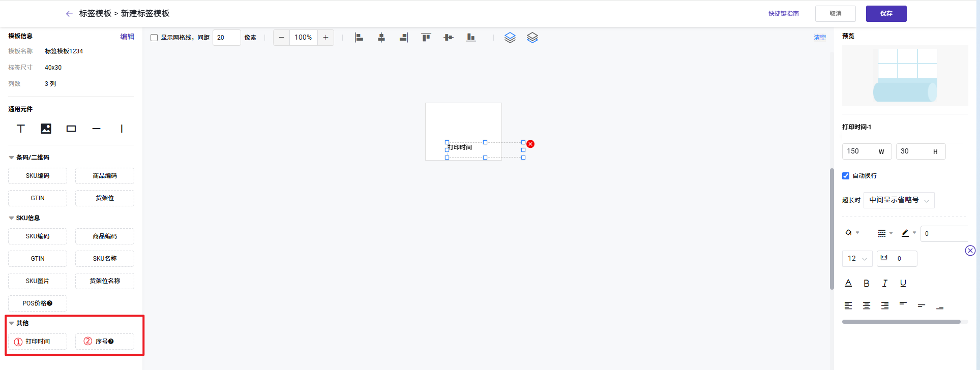Click 标签模板 breadcrumb link
This screenshot has height=370, width=980.
(x=95, y=14)
